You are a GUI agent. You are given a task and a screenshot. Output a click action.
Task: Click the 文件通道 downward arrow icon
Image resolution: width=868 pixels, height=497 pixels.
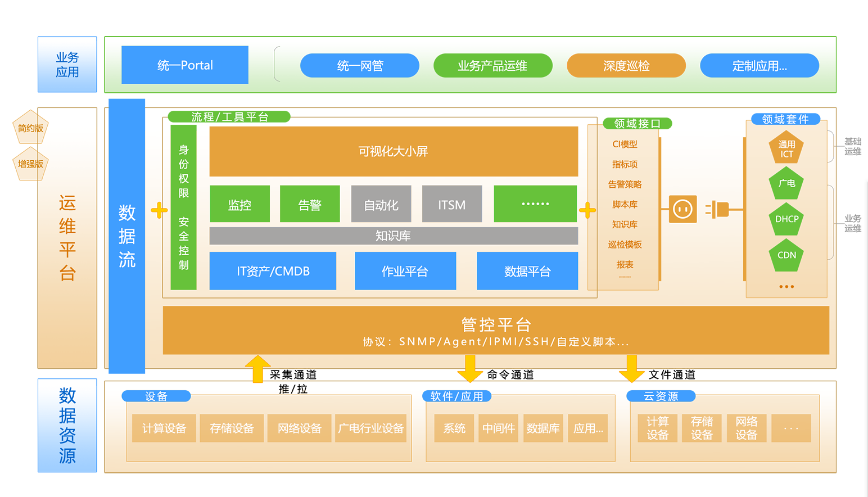point(631,368)
